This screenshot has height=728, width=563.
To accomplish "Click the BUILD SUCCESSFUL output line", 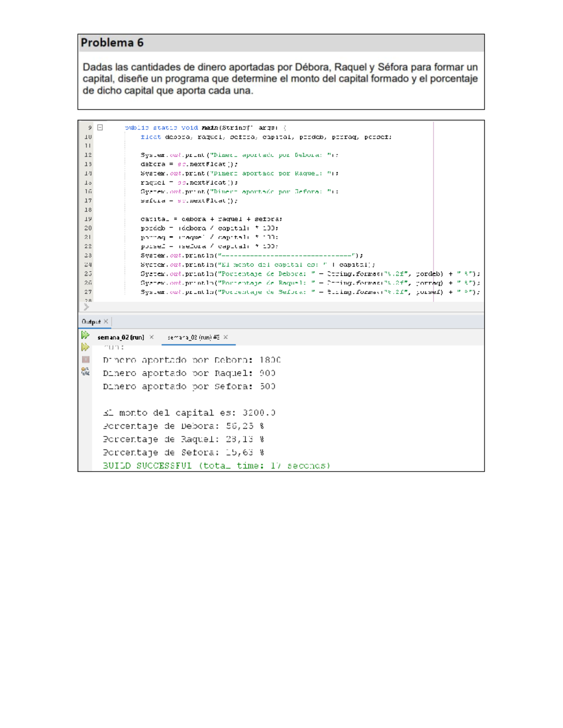I will (x=216, y=465).
